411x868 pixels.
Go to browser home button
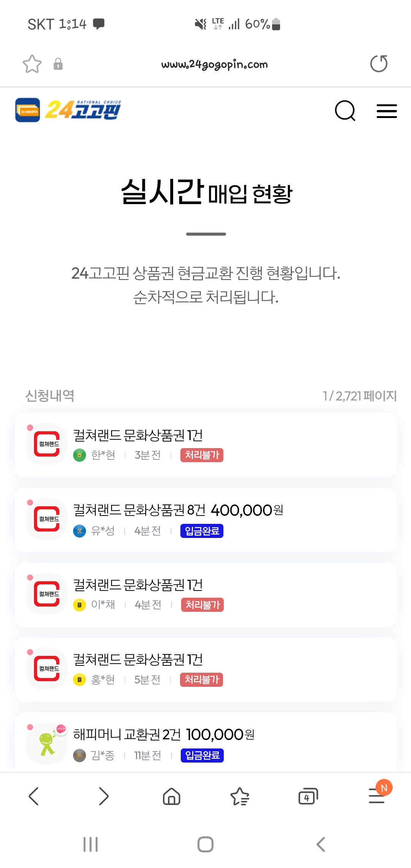[172, 796]
